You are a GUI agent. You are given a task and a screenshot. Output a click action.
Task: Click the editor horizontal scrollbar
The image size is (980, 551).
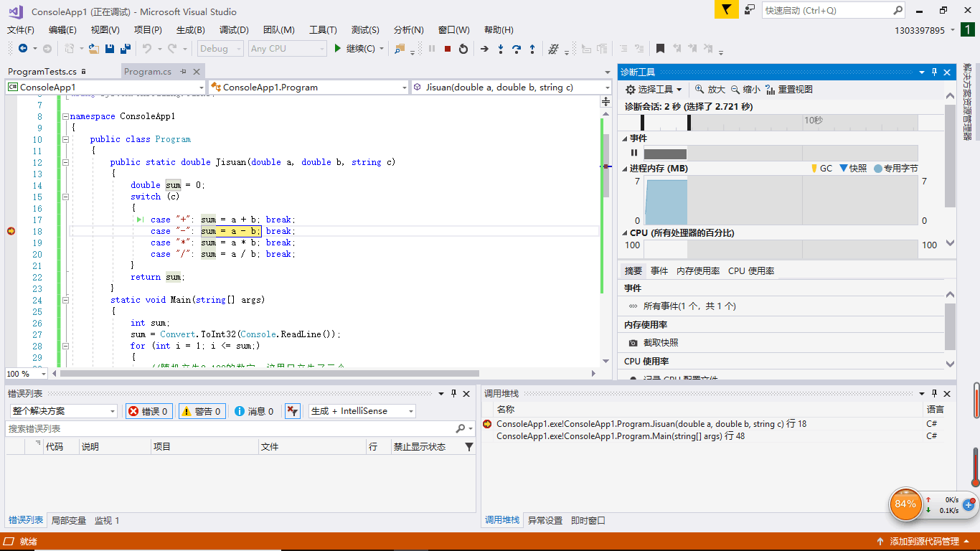(269, 373)
